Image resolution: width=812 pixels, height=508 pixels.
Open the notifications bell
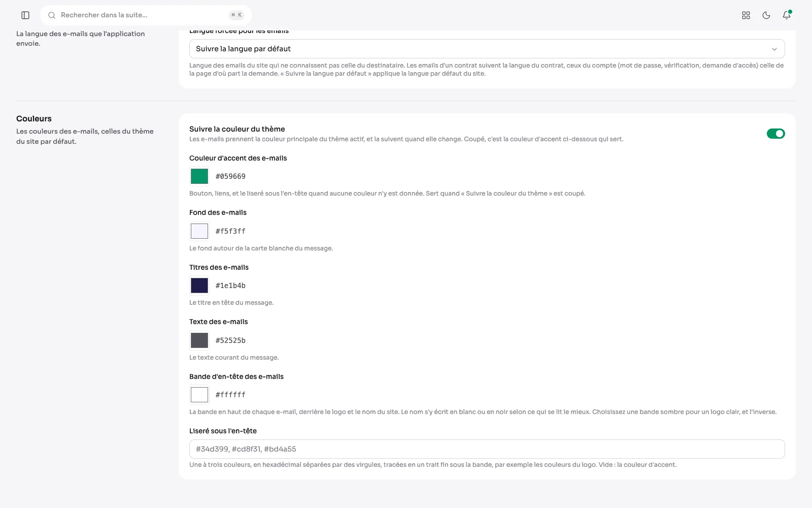(x=787, y=15)
